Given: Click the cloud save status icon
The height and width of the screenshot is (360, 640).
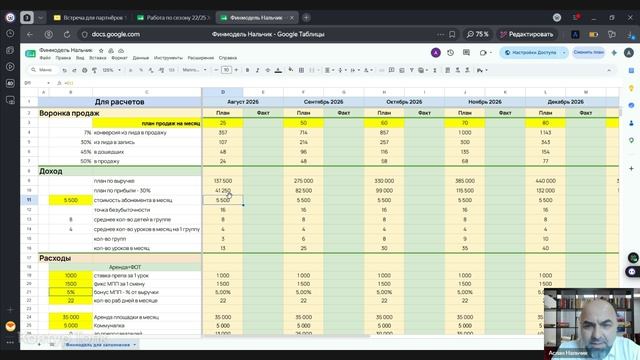Looking at the screenshot, I should (x=121, y=51).
